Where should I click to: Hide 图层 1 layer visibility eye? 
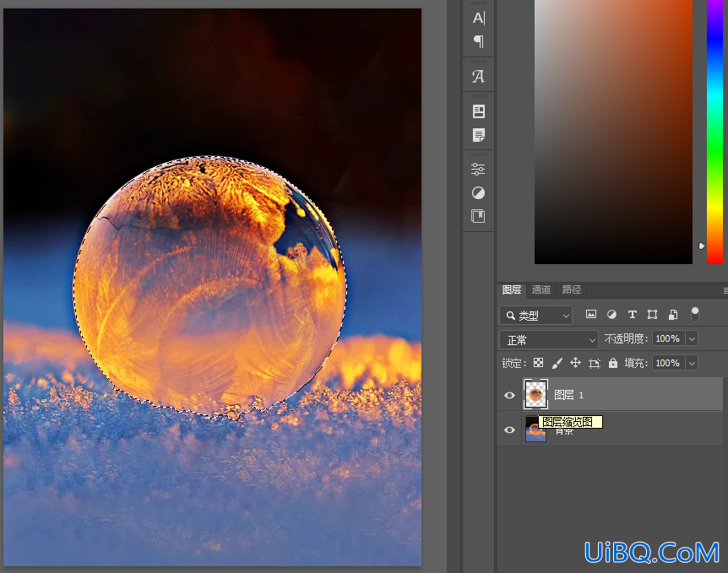pos(509,395)
